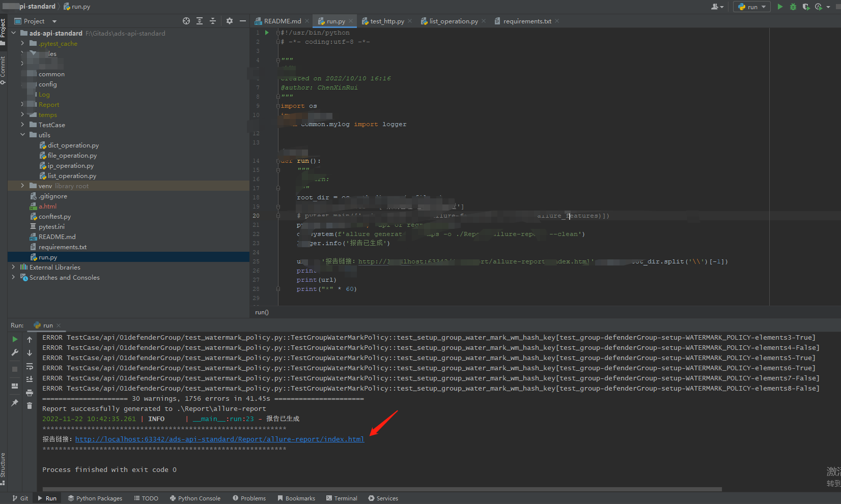Click the green Run button in top toolbar
Viewport: 841px width, 504px height.
pyautogui.click(x=780, y=7)
